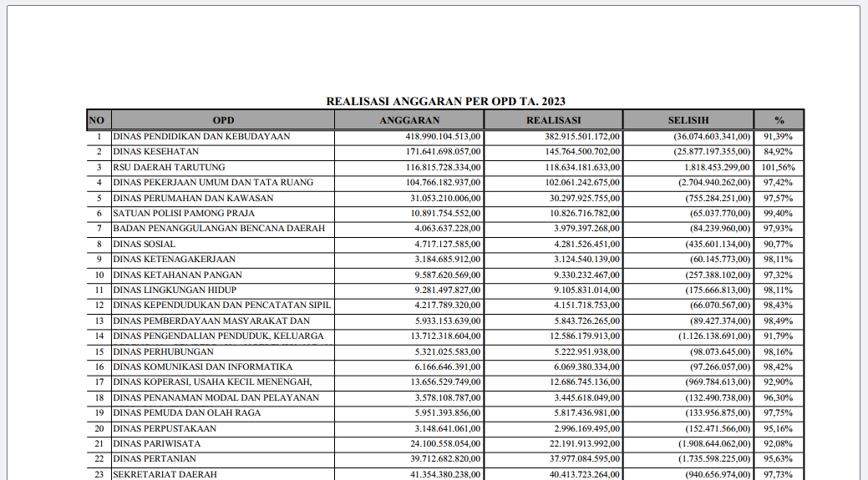Select the 'ANGGARAN' column header
Image resolution: width=868 pixels, height=480 pixels.
coord(409,120)
